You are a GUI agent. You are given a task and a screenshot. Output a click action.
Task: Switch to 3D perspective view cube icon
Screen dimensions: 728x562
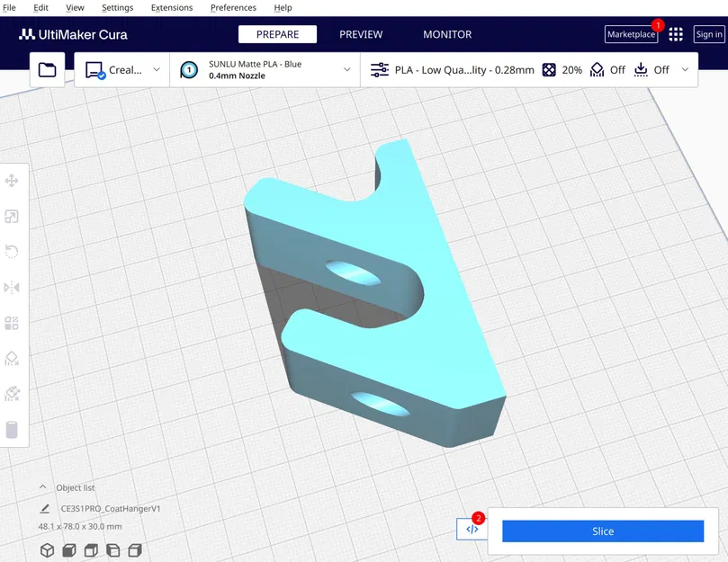tap(47, 550)
